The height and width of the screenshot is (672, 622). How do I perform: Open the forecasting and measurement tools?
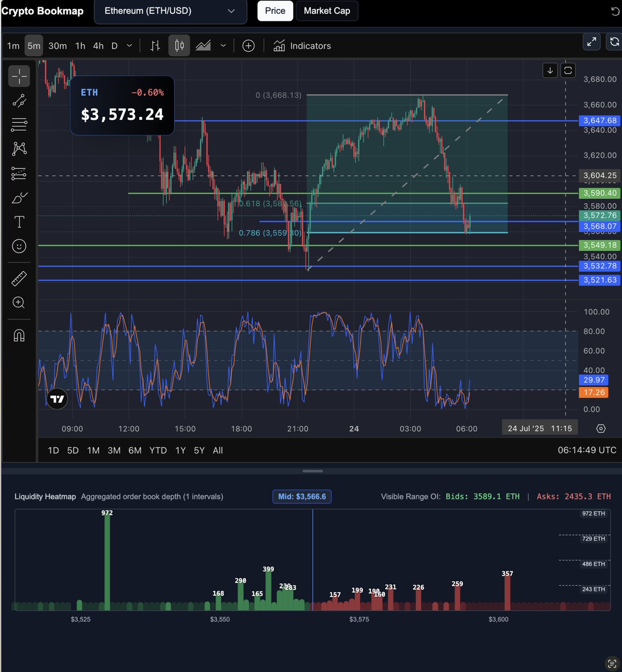pos(19,174)
